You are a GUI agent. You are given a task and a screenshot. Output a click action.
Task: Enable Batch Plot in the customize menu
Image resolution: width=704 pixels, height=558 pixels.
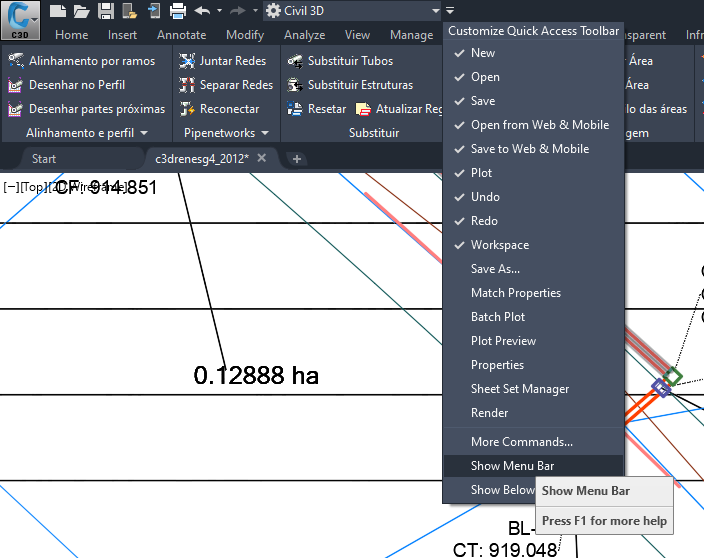pyautogui.click(x=533, y=317)
